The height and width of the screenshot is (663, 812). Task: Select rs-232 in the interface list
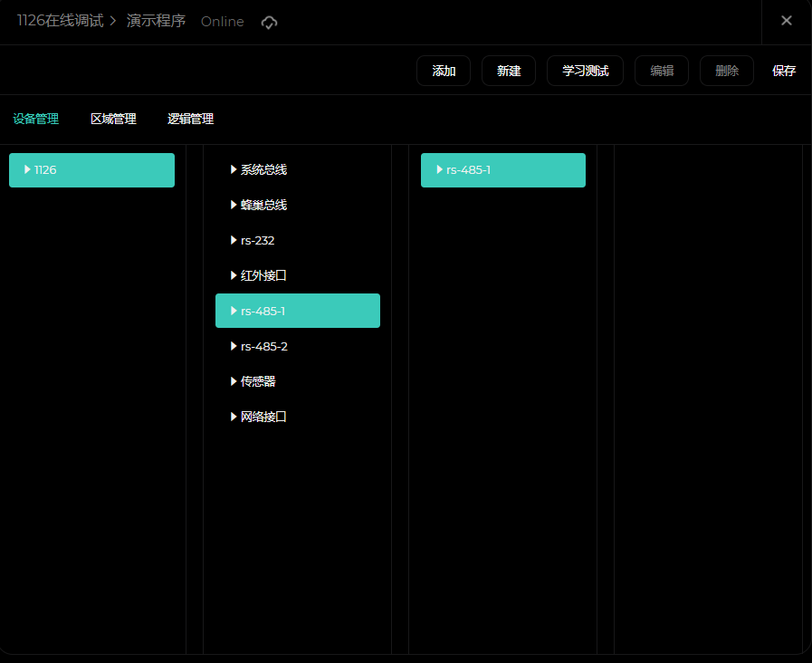(x=257, y=240)
